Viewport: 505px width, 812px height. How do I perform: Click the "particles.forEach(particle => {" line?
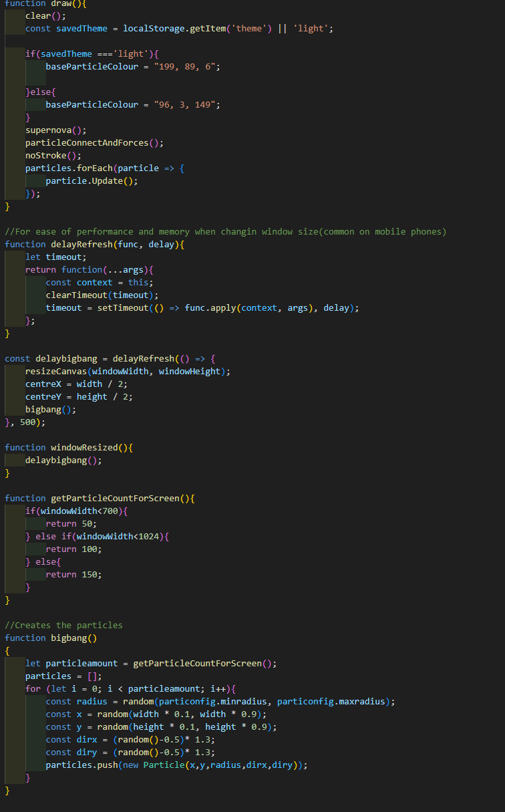(105, 168)
